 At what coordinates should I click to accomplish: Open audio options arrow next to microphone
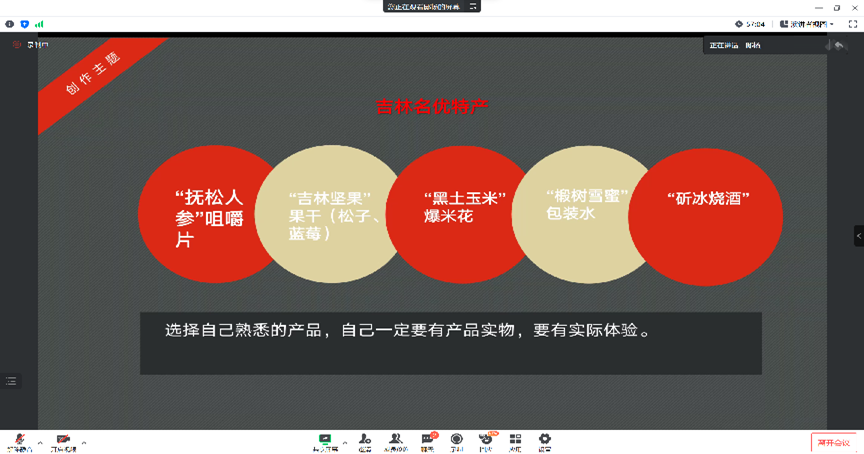pos(40,442)
